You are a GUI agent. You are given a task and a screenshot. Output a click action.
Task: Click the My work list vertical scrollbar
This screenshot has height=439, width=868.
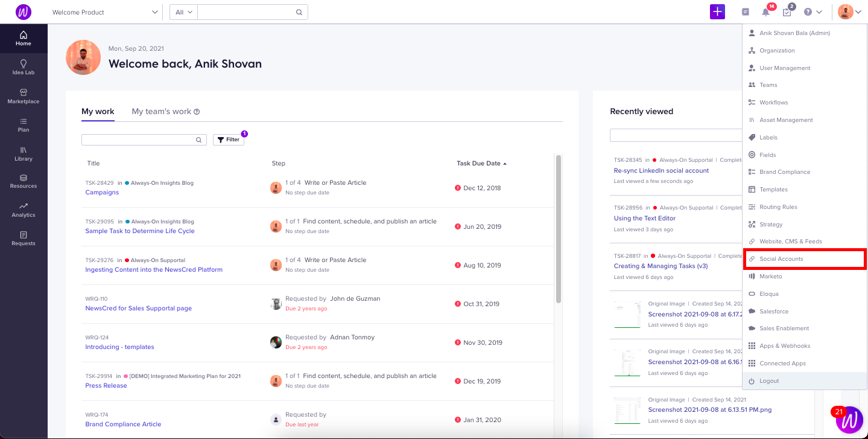tap(559, 229)
